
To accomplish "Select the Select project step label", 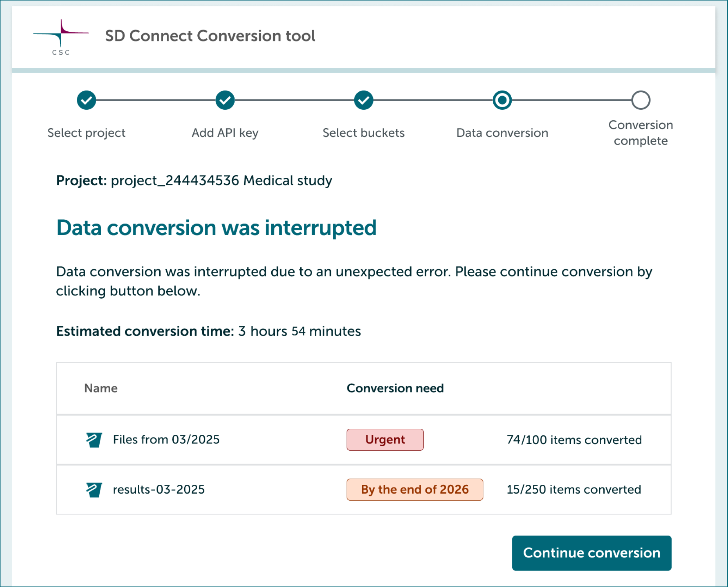I will point(86,133).
